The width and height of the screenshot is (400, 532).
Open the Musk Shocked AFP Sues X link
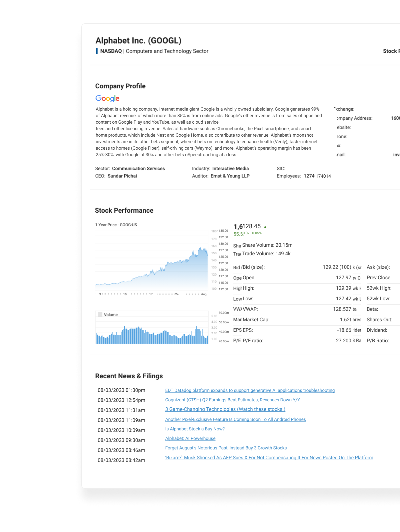click(x=269, y=458)
